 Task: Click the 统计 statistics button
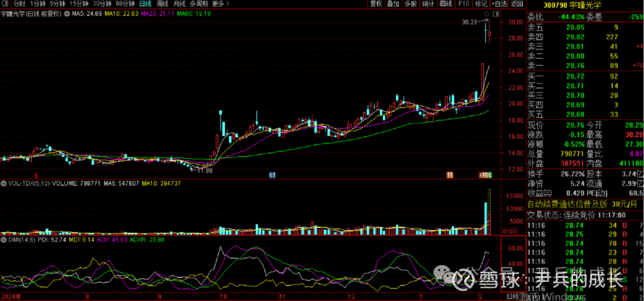[x=428, y=4]
